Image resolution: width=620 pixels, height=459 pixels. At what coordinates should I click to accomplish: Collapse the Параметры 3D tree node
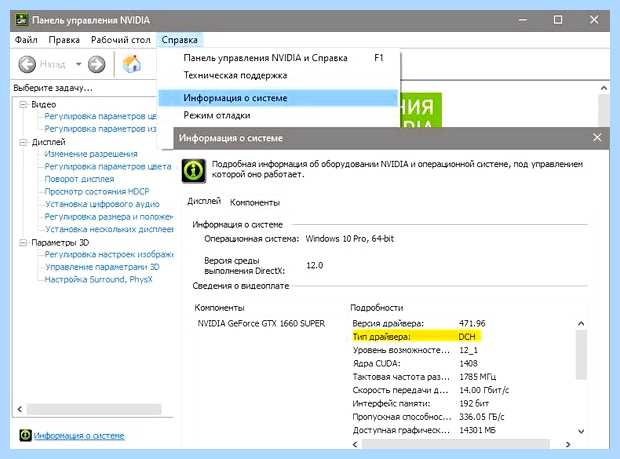[x=23, y=242]
